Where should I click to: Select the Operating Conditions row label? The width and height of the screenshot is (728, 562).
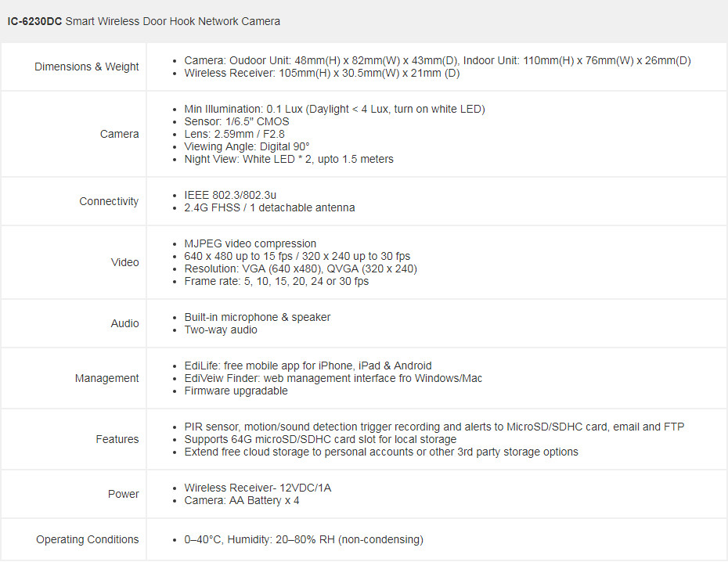(x=88, y=540)
